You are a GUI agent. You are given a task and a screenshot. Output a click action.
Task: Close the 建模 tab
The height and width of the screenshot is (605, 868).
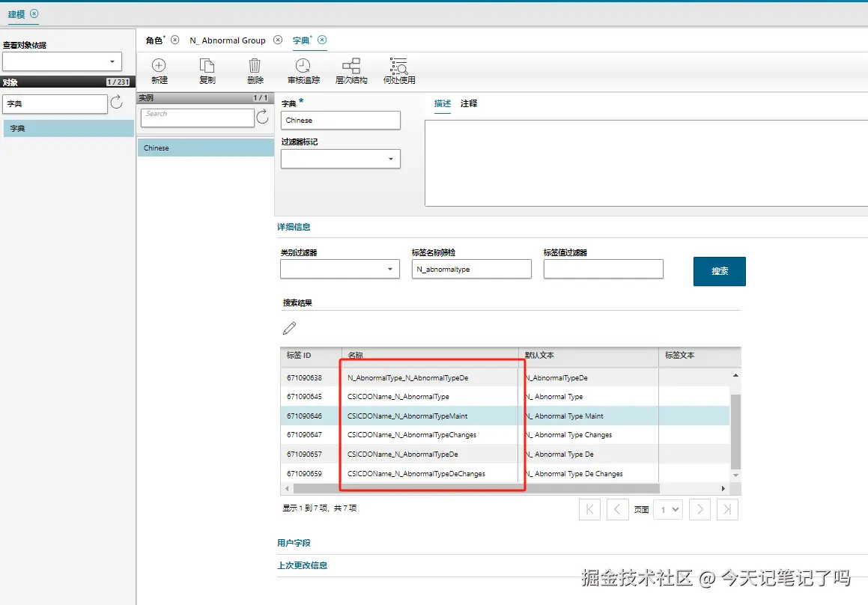click(34, 13)
